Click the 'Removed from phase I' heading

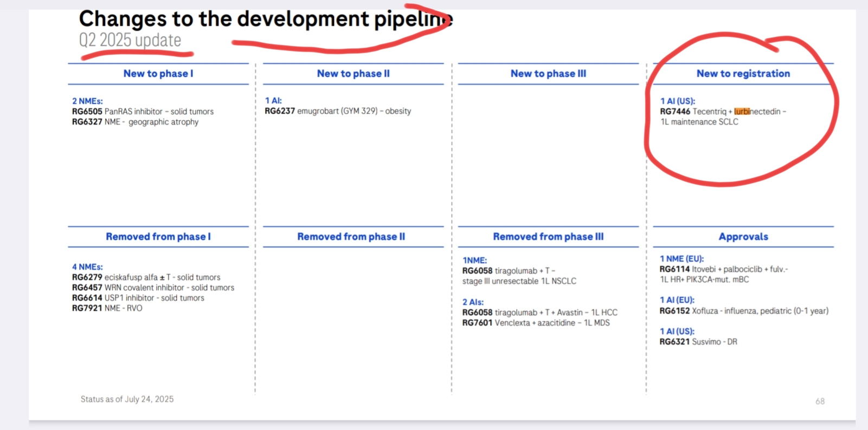click(158, 237)
